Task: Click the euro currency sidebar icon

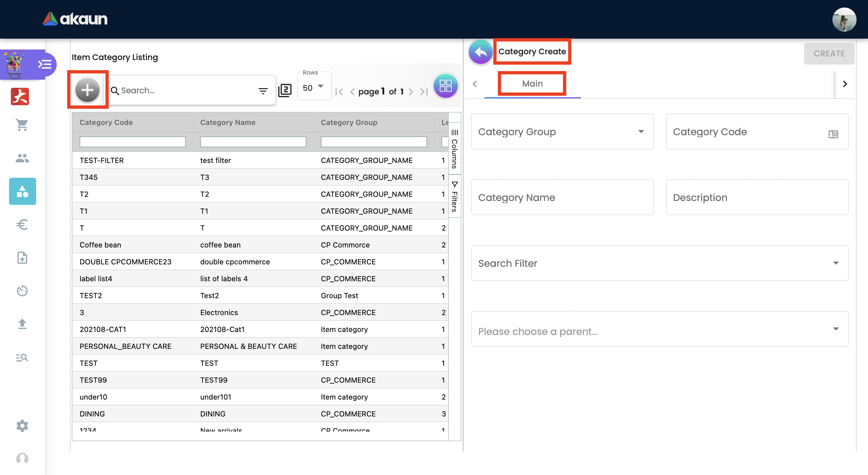Action: click(22, 225)
